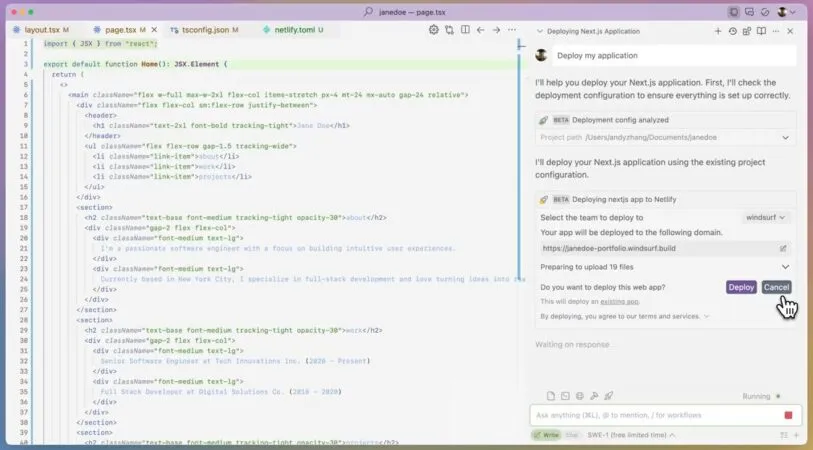
Task: Click the /Users/andyzhang/Documents/janedoe project path
Action: point(651,138)
